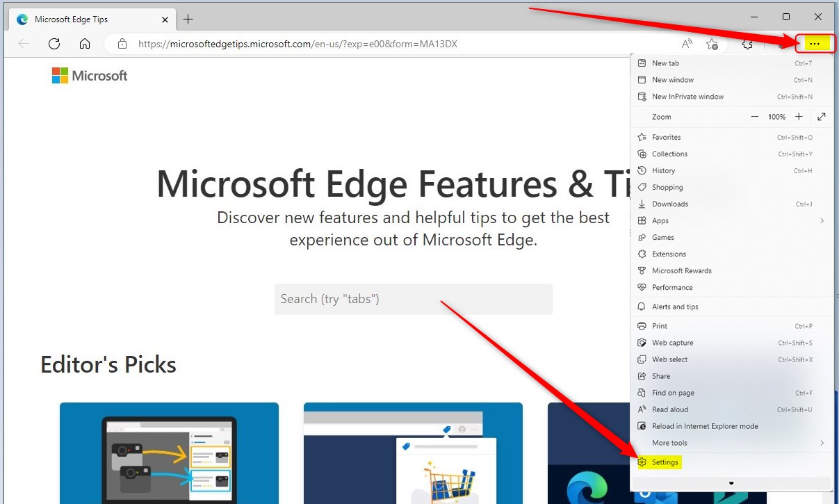839x504 pixels.
Task: Open the Home page icon
Action: tap(83, 43)
